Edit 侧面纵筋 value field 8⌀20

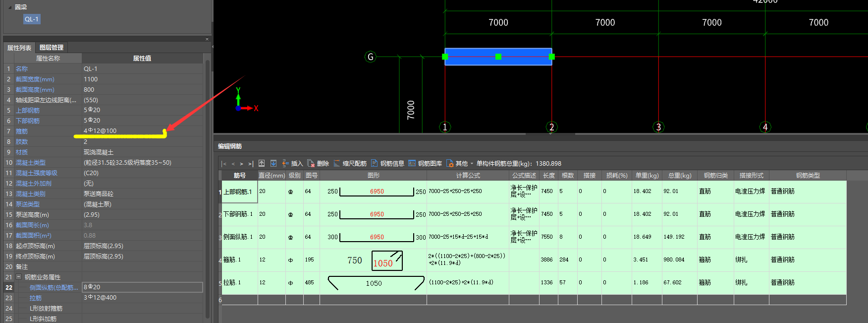pyautogui.click(x=142, y=287)
